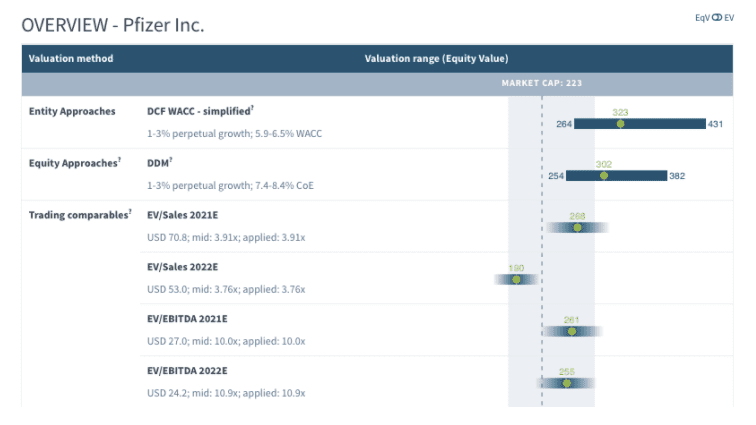Select the Entity Approaches category label
Image resolution: width=756 pixels, height=425 pixels.
[72, 111]
